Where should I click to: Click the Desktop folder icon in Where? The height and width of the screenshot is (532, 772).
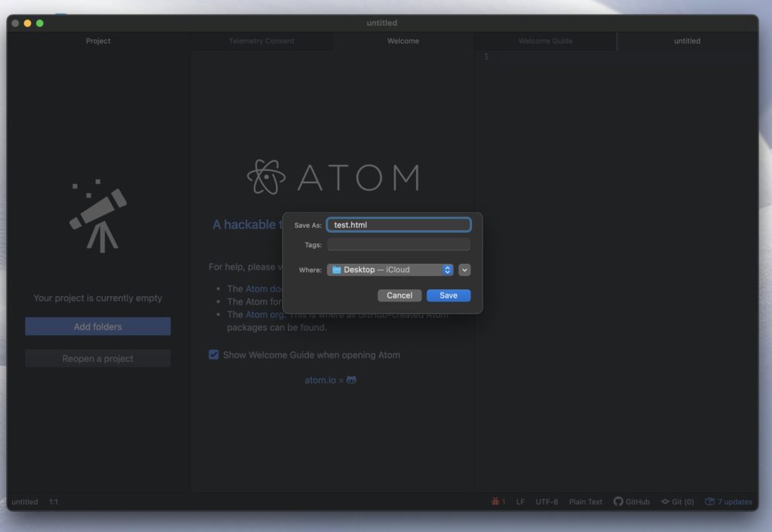[337, 270]
